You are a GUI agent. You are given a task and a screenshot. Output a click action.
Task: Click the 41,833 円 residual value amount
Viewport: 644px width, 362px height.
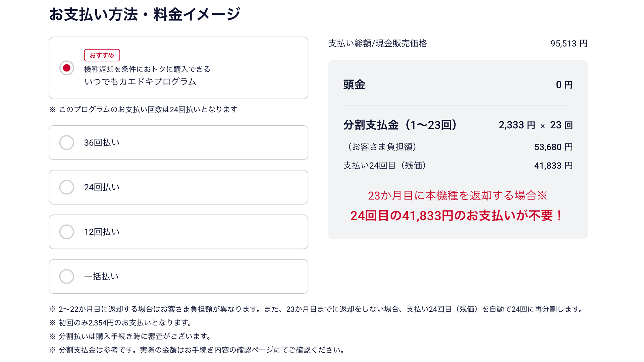coord(553,166)
